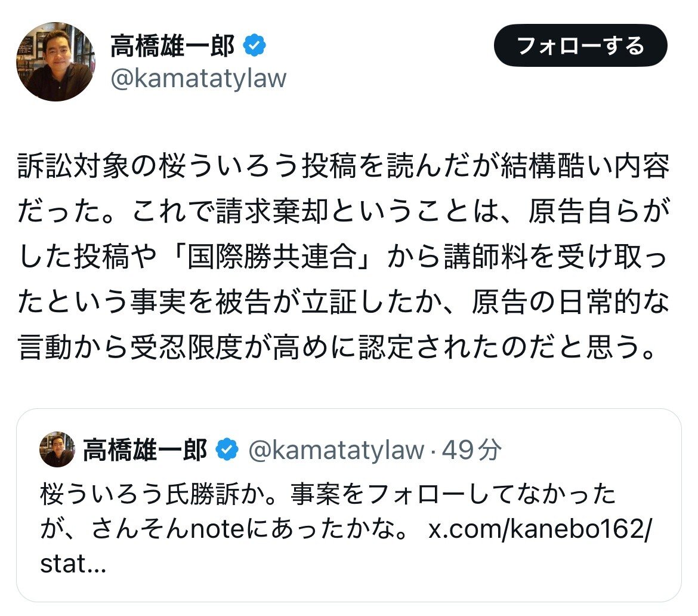Open the 49分 timestamp of the quoted post
This screenshot has height=616, width=698.
pyautogui.click(x=471, y=449)
